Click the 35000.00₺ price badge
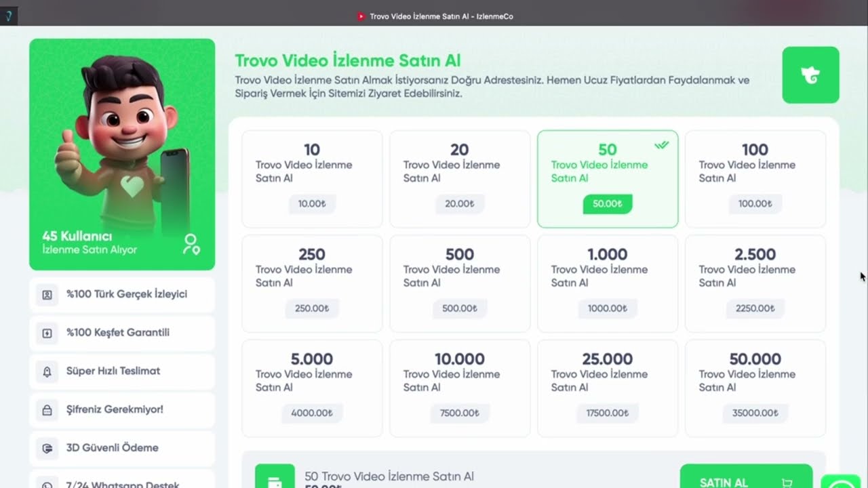 point(755,413)
